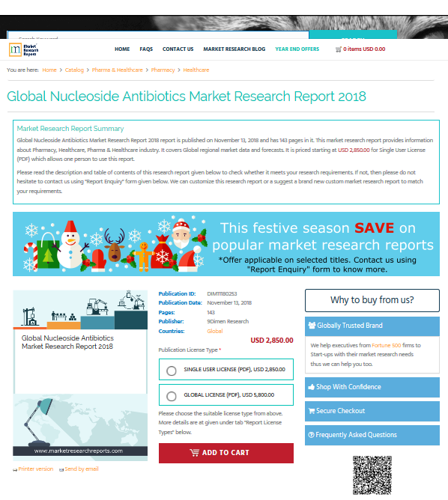The height and width of the screenshot is (500, 448).
Task: Click the publisher name 9Dimen Research
Action: pos(228,321)
